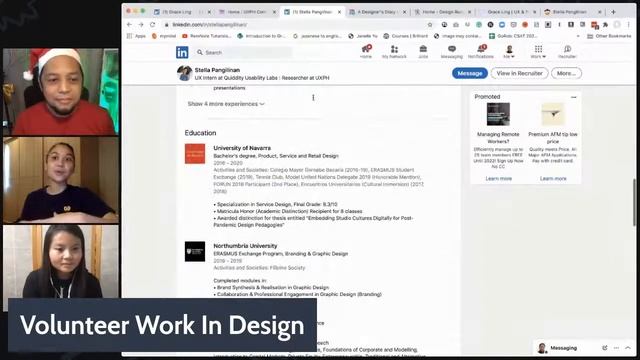Switch to A Designer's Diary tab
This screenshot has width=640, height=360.
tap(377, 12)
